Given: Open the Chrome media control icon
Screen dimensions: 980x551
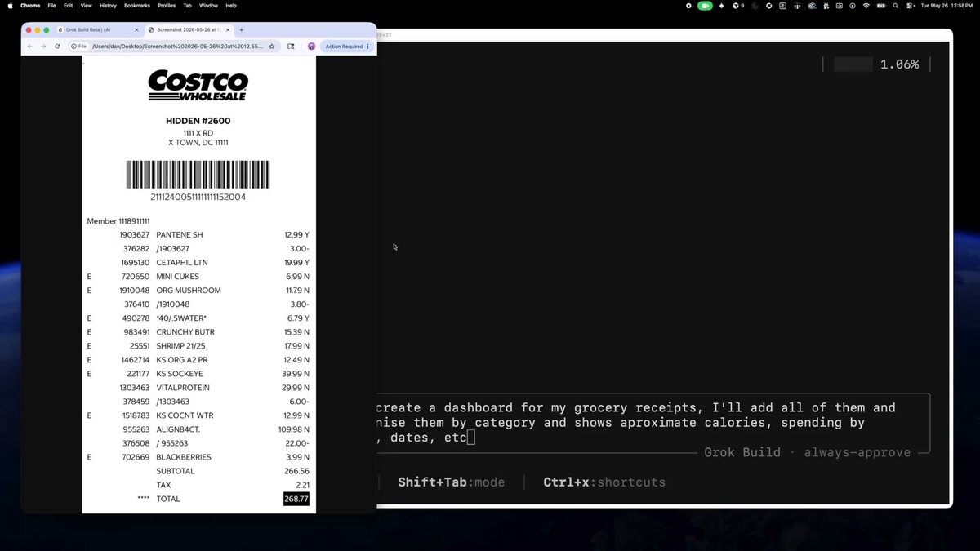Looking at the screenshot, I should [291, 47].
